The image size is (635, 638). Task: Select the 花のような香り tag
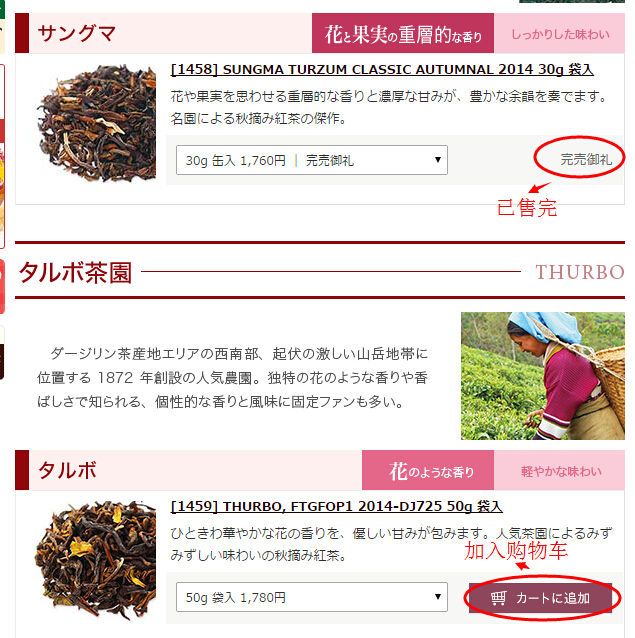click(x=428, y=470)
